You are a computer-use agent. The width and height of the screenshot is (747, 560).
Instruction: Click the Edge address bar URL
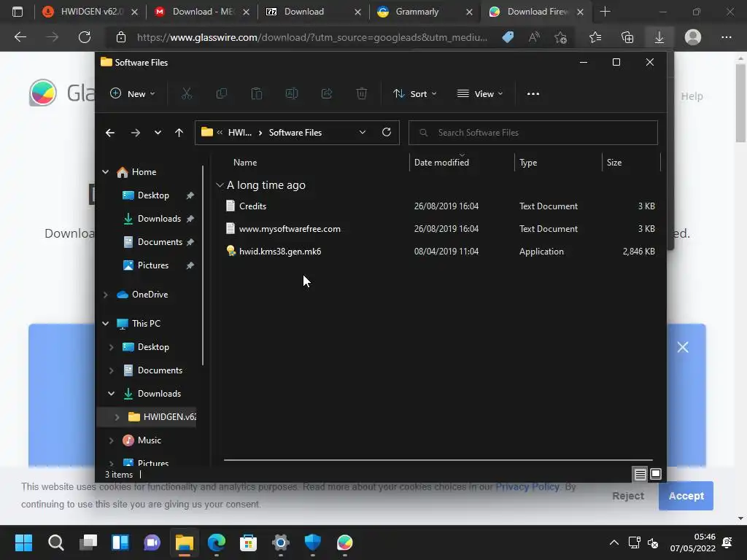(311, 37)
